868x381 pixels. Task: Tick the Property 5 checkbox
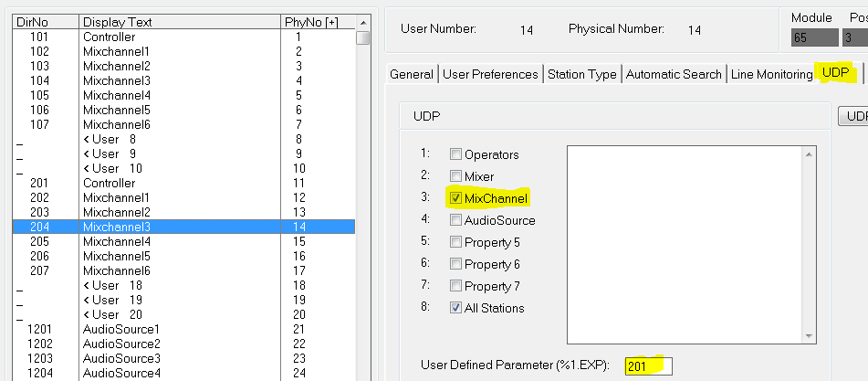coord(455,242)
